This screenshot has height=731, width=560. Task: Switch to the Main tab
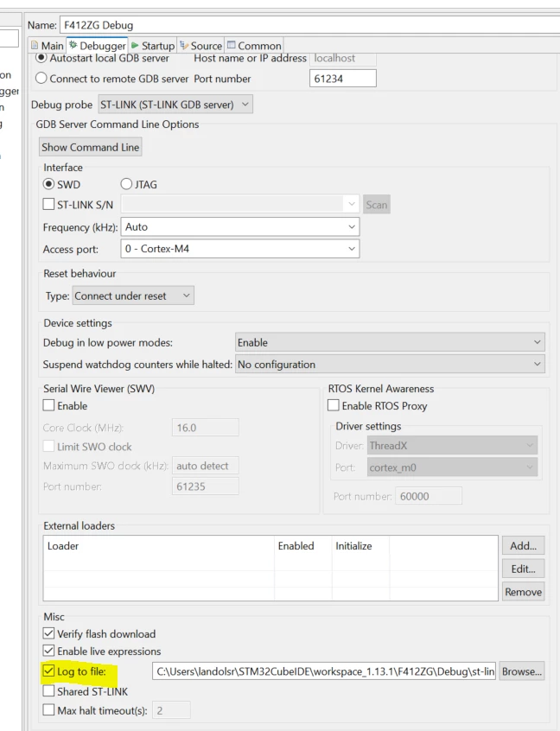tap(47, 46)
